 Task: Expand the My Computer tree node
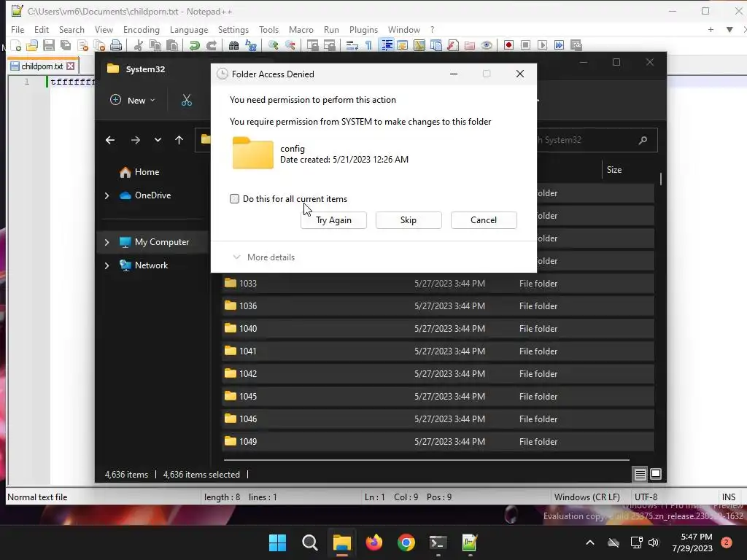pyautogui.click(x=107, y=242)
